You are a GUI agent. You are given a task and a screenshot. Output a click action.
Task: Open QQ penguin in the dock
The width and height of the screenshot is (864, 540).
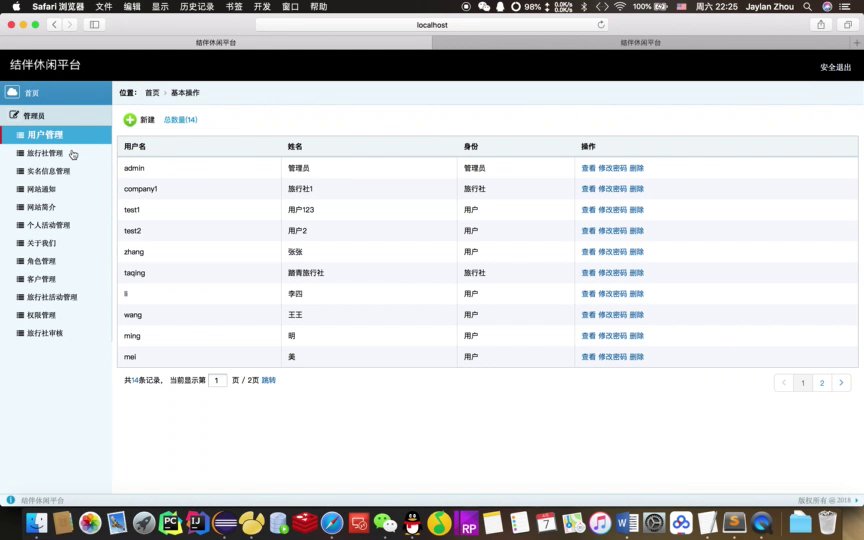pyautogui.click(x=412, y=523)
